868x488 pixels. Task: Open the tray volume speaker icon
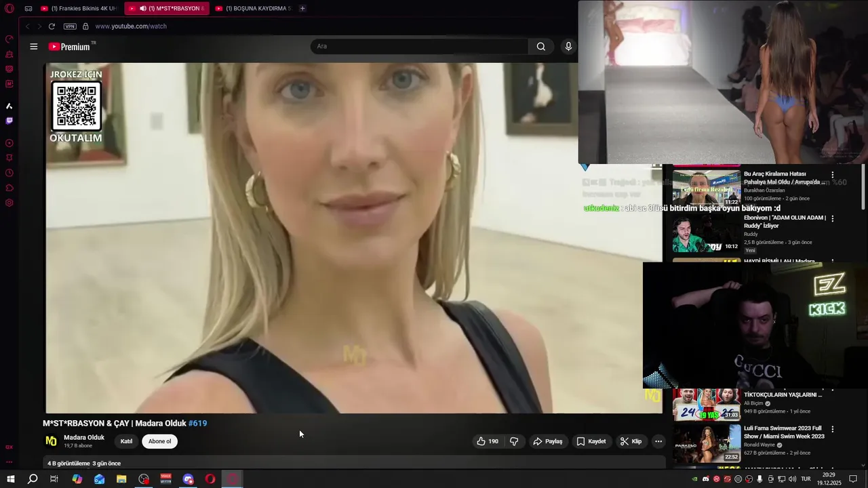[x=792, y=479]
